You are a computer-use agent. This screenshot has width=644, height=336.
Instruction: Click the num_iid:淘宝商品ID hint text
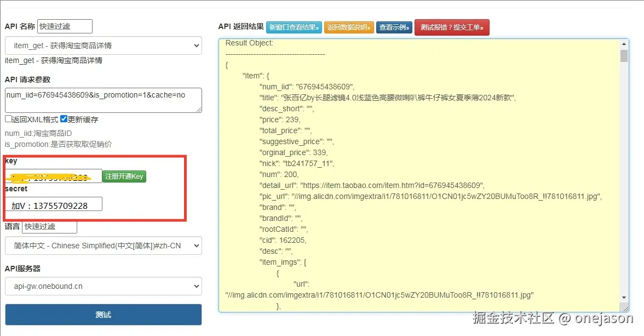(38, 133)
